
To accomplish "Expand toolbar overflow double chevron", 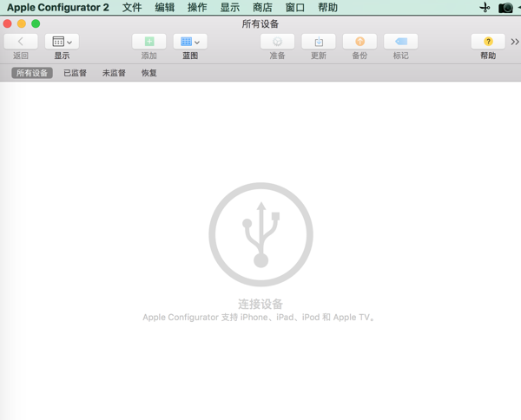I will pyautogui.click(x=515, y=42).
